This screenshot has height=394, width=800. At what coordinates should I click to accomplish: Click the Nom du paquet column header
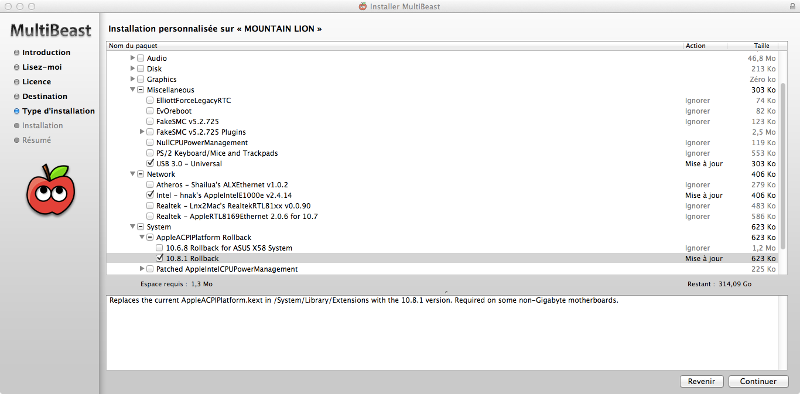[395, 45]
